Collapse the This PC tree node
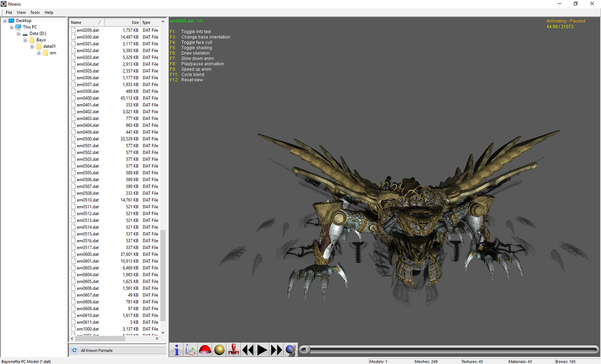 click(12, 27)
